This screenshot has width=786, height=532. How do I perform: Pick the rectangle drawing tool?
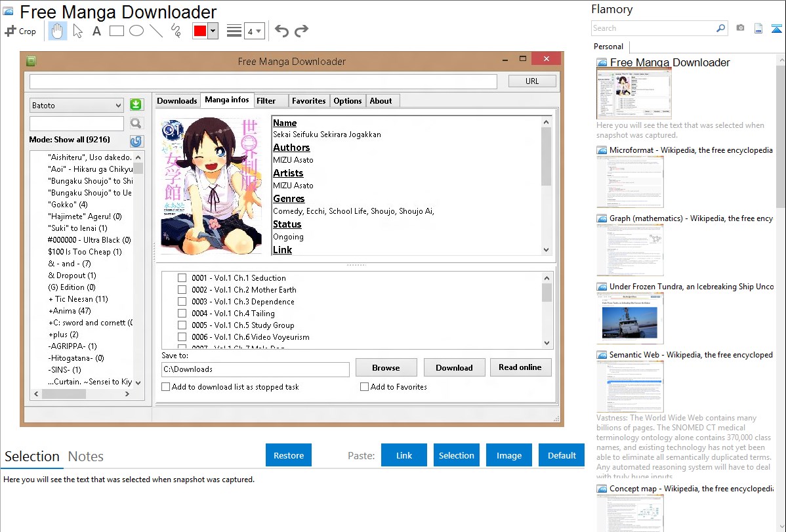116,31
